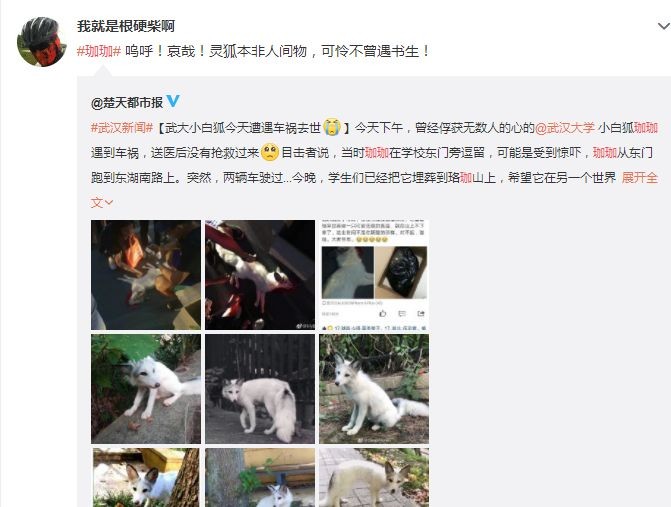Open thumbnail of fox beside tree trunk
Image resolution: width=671 pixels, height=507 pixels.
pyautogui.click(x=145, y=477)
